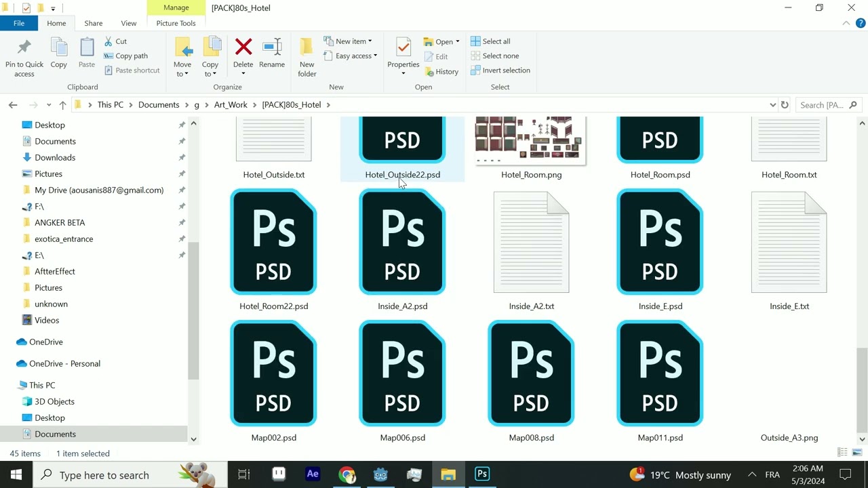Click the Paste shortcut command

(x=132, y=70)
